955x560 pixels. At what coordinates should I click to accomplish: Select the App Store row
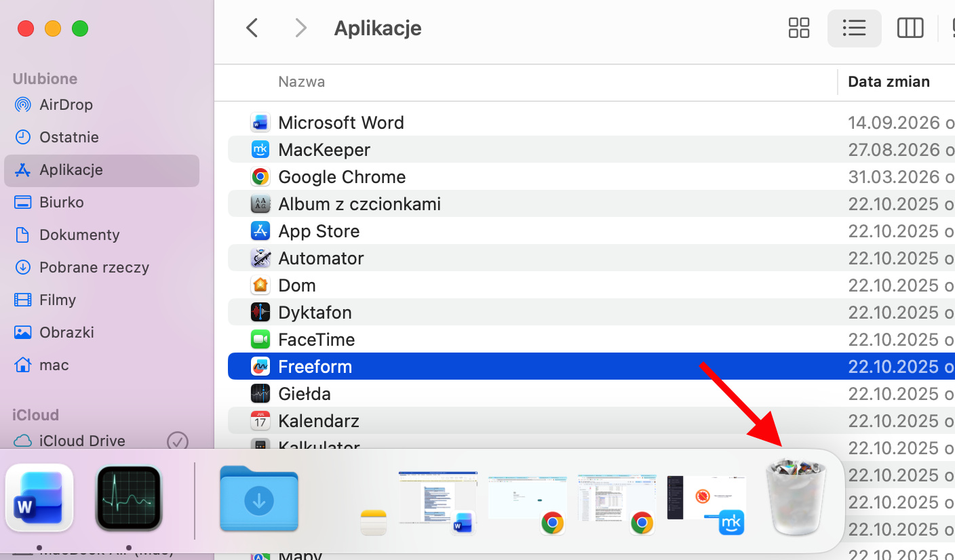tap(591, 231)
